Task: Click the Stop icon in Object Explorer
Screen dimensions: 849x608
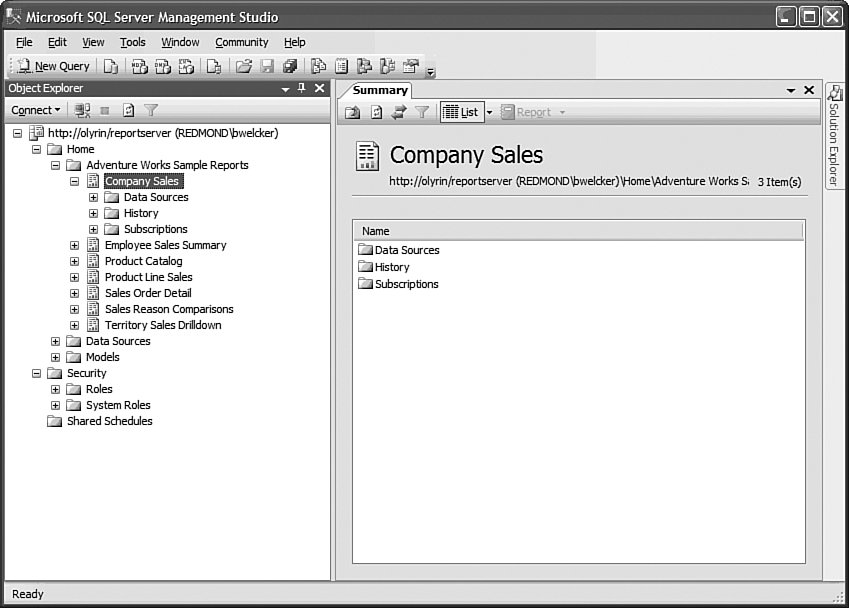Action: (x=105, y=110)
